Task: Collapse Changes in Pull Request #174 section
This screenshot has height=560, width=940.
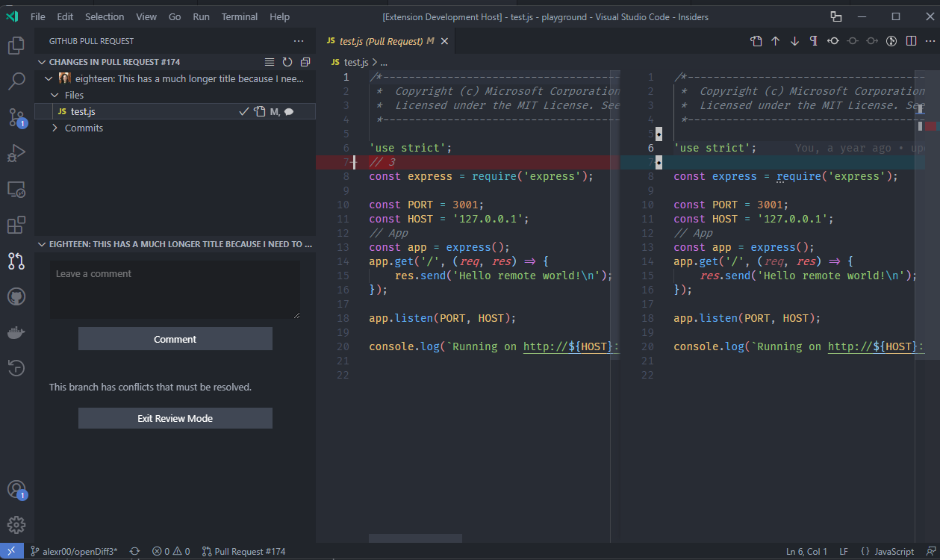Action: coord(42,62)
